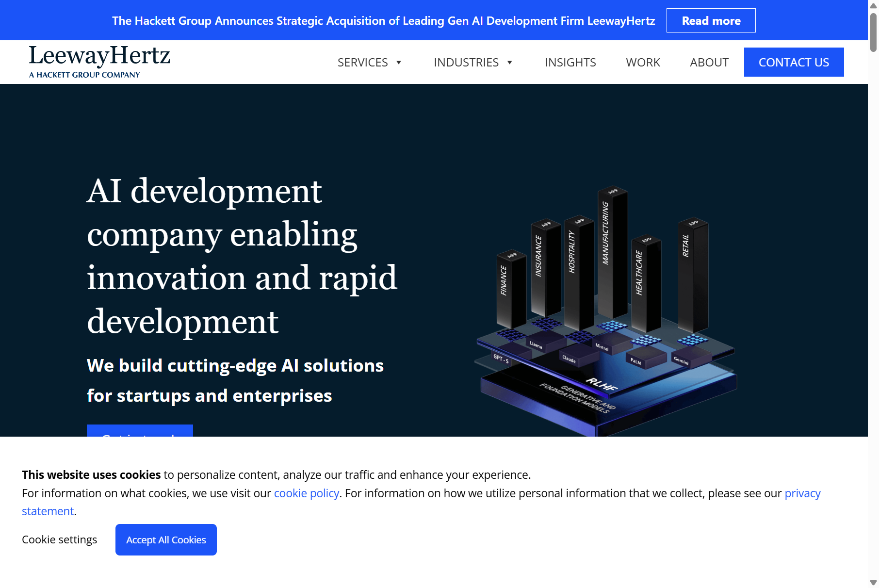Expand the arrow next to Services
Screen dimensions: 879x588
click(399, 63)
